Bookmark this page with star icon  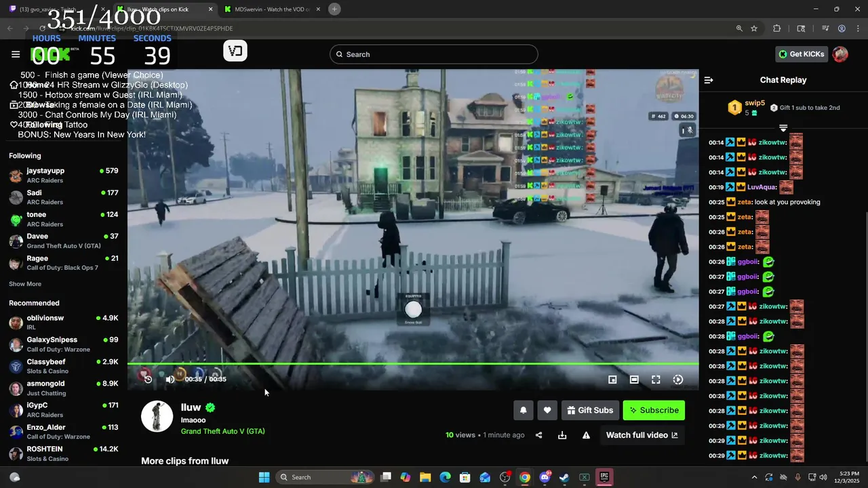pos(754,28)
